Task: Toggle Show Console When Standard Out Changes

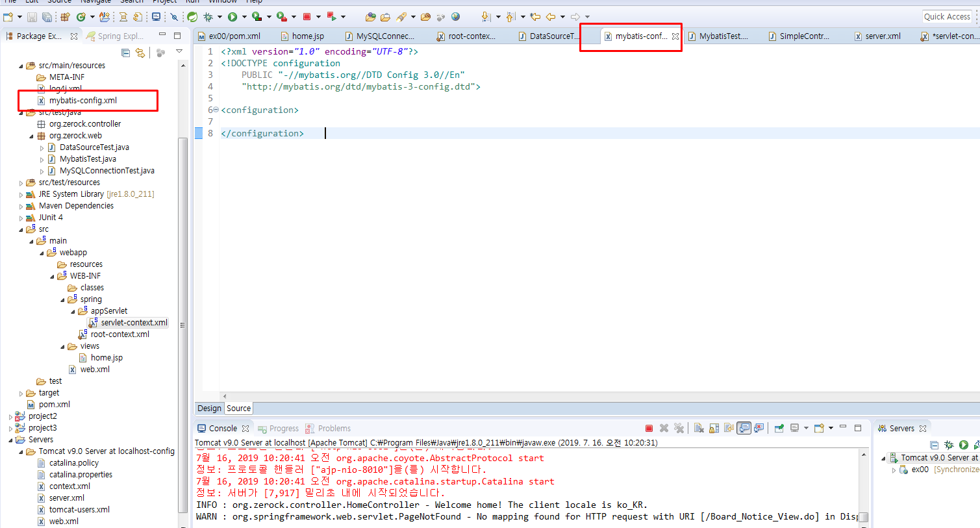Action: point(744,428)
